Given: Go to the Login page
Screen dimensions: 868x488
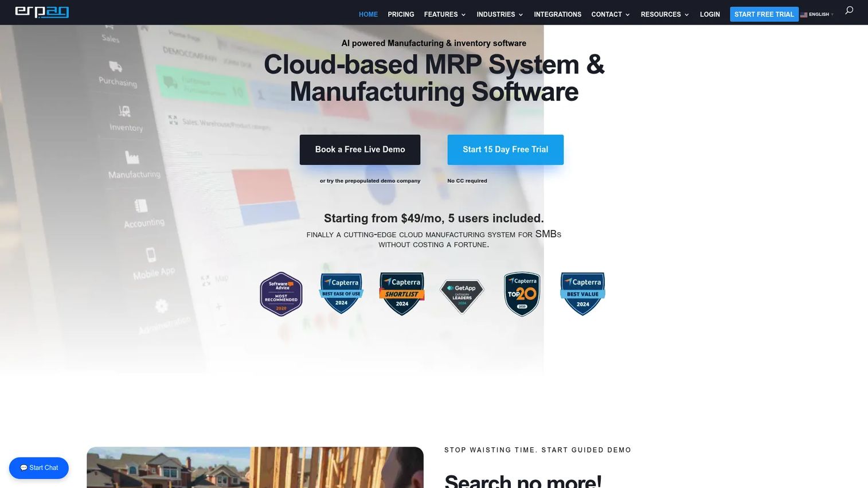Looking at the screenshot, I should (x=710, y=14).
